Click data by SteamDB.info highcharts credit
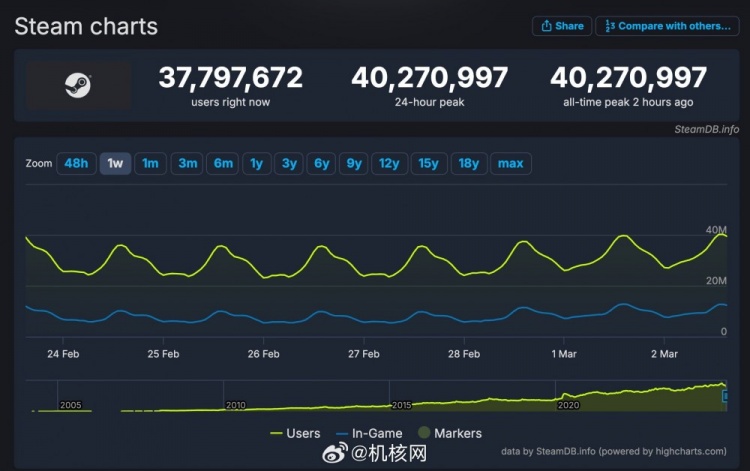This screenshot has width=750, height=471. [x=614, y=451]
